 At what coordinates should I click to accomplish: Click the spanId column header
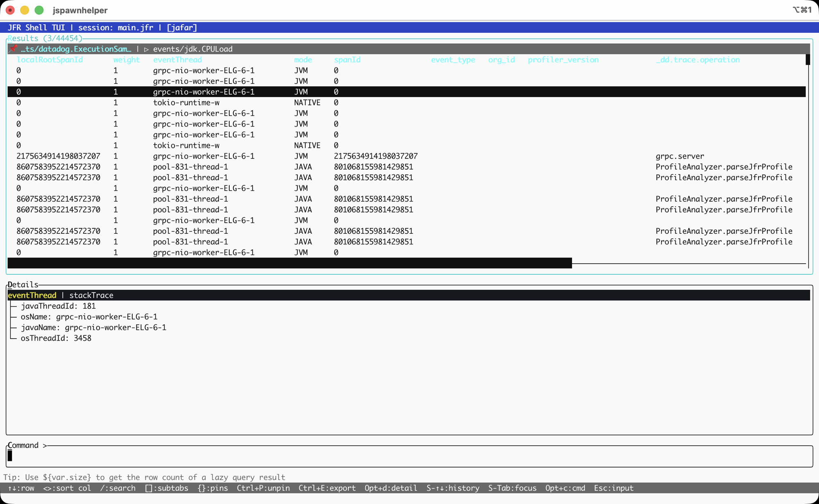347,60
